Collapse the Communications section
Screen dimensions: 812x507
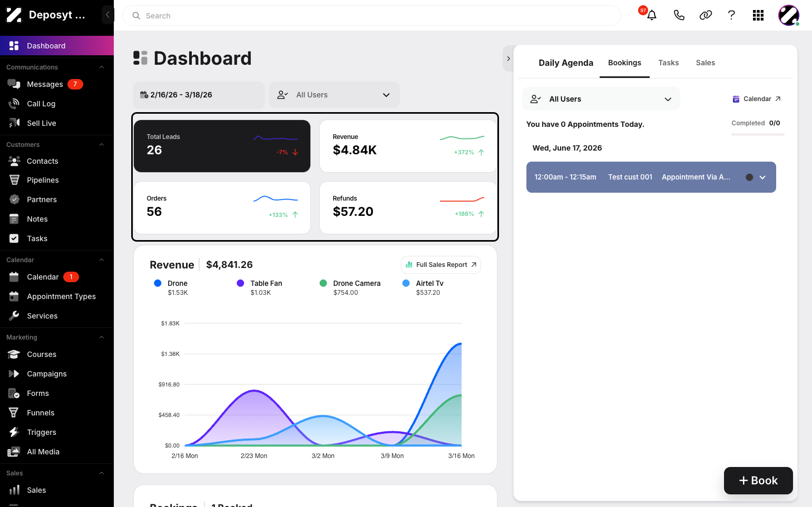tap(102, 67)
